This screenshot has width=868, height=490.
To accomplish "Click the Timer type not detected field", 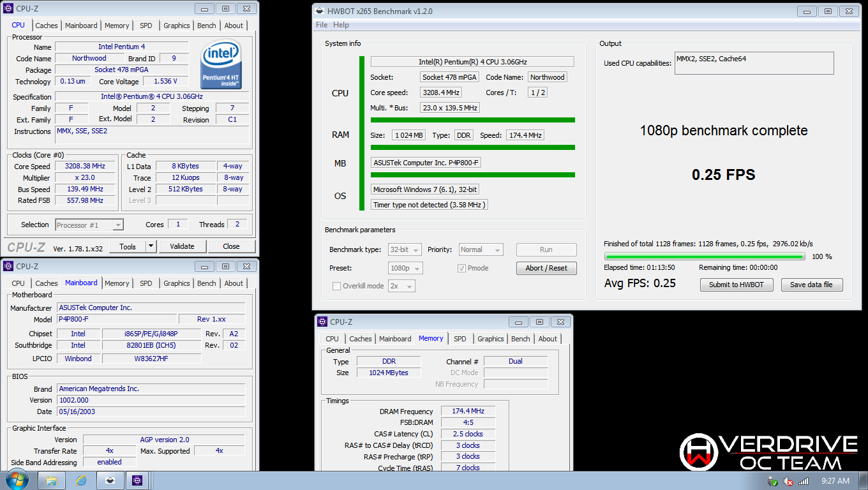I will 430,205.
